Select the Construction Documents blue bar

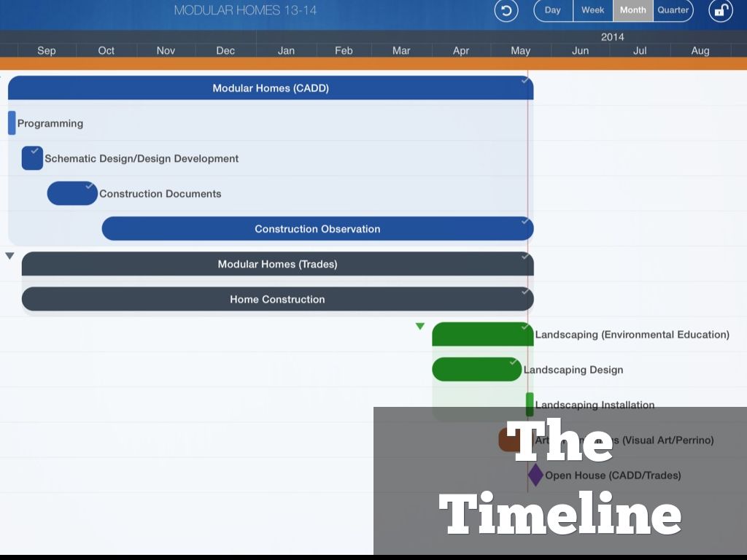click(x=71, y=193)
